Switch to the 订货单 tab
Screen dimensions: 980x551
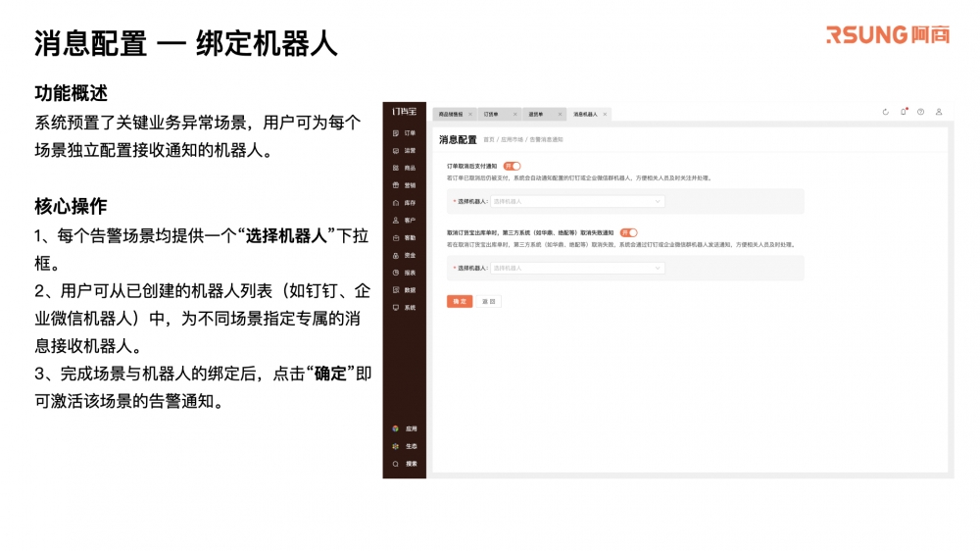coord(491,115)
